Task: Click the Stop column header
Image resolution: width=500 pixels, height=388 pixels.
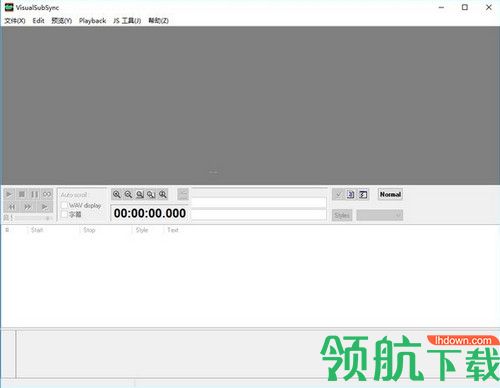Action: tap(89, 230)
